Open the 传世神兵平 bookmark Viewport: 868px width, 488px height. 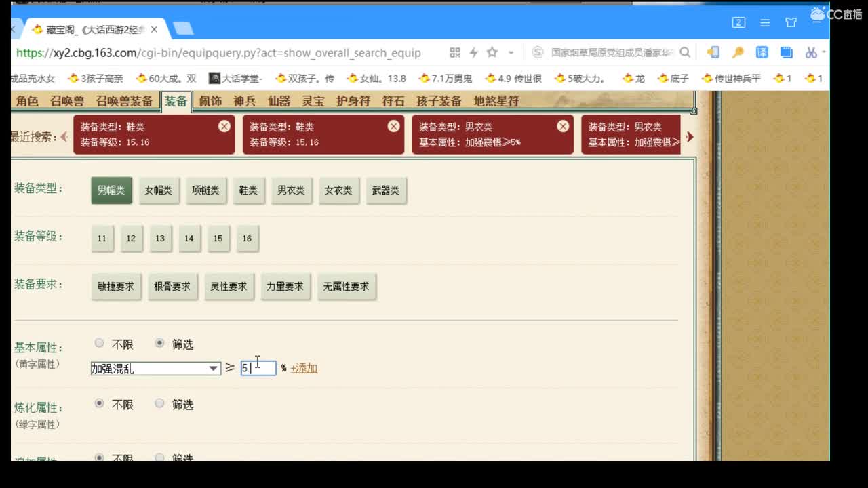[731, 78]
